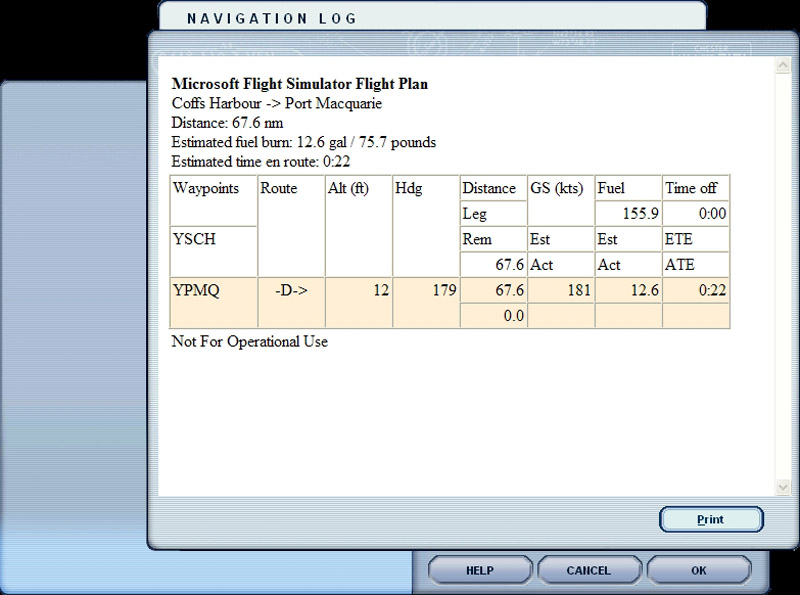Click the Print button

pyautogui.click(x=711, y=520)
